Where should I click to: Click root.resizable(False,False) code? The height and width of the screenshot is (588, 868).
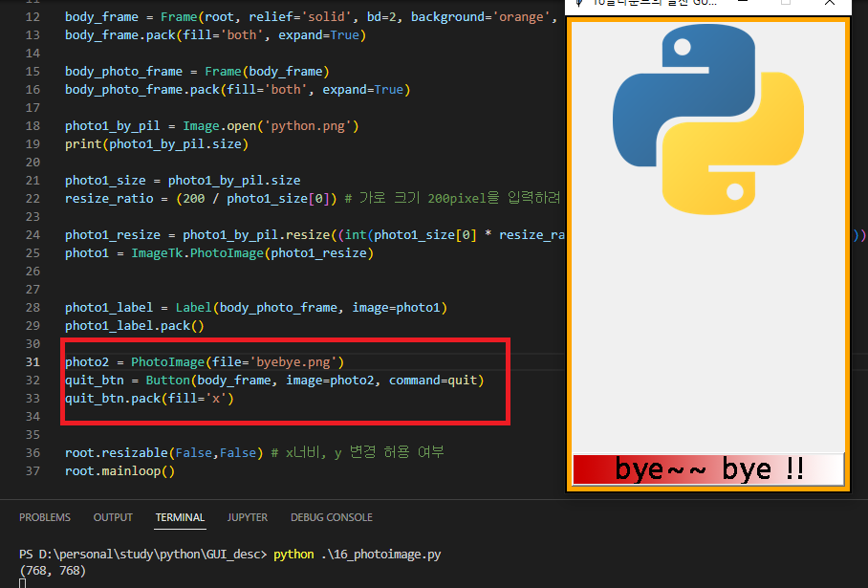pyautogui.click(x=163, y=453)
